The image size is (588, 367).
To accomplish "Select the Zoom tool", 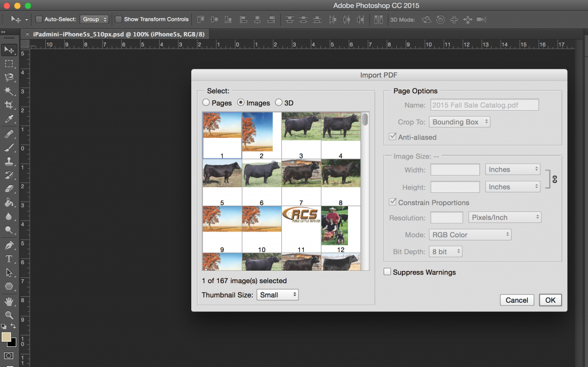I will pos(9,315).
